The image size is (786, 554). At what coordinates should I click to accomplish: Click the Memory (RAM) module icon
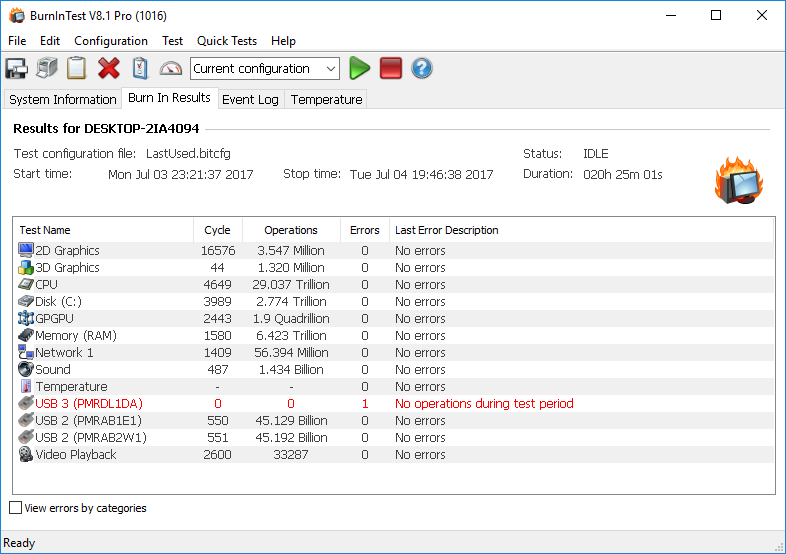[x=26, y=335]
